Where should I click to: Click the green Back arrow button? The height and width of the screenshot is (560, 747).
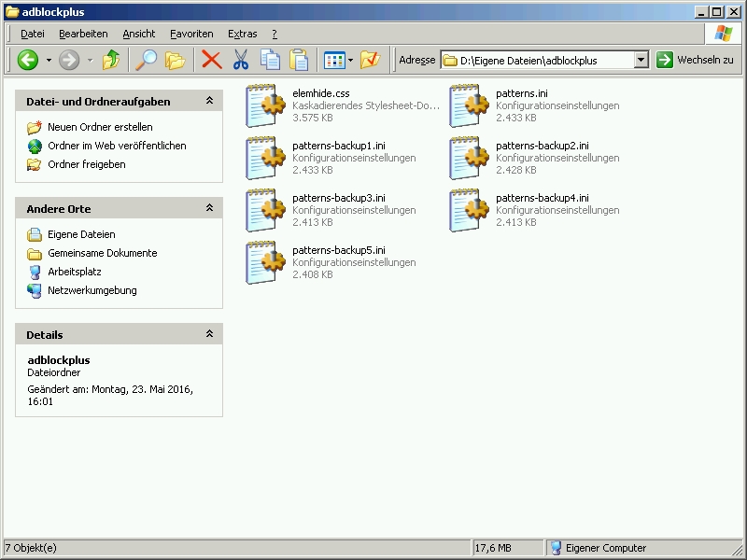(28, 60)
